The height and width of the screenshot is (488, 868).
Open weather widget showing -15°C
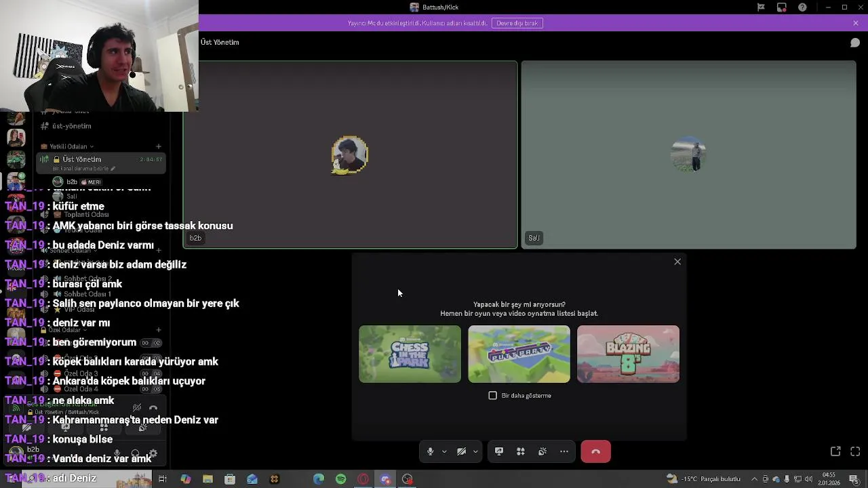coord(703,479)
